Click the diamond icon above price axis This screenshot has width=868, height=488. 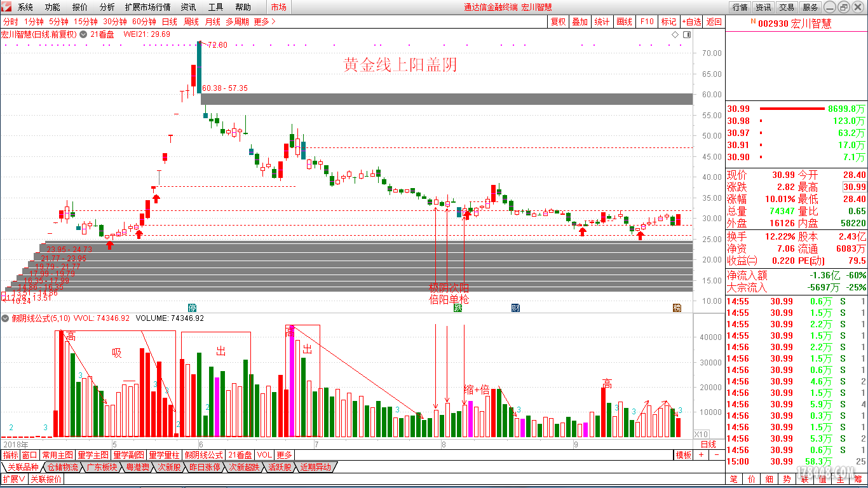[675, 34]
